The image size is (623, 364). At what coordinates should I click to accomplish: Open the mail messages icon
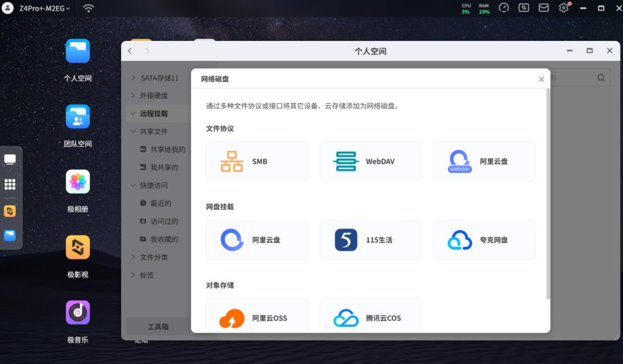(543, 8)
